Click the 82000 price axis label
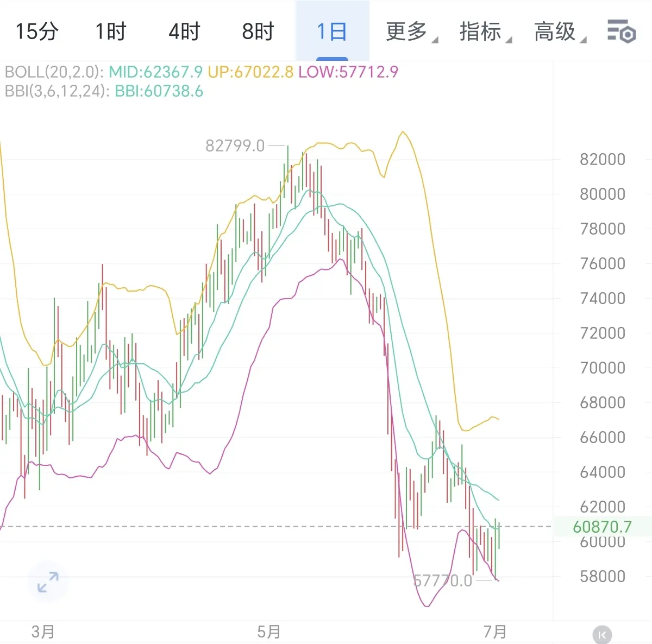This screenshot has width=652, height=644. click(602, 159)
